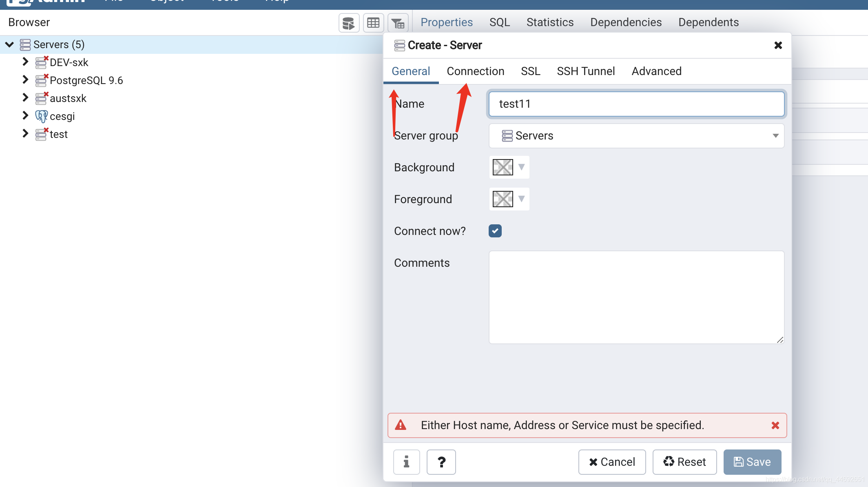Image resolution: width=868 pixels, height=487 pixels.
Task: Click the info icon button in dialog
Action: (406, 462)
